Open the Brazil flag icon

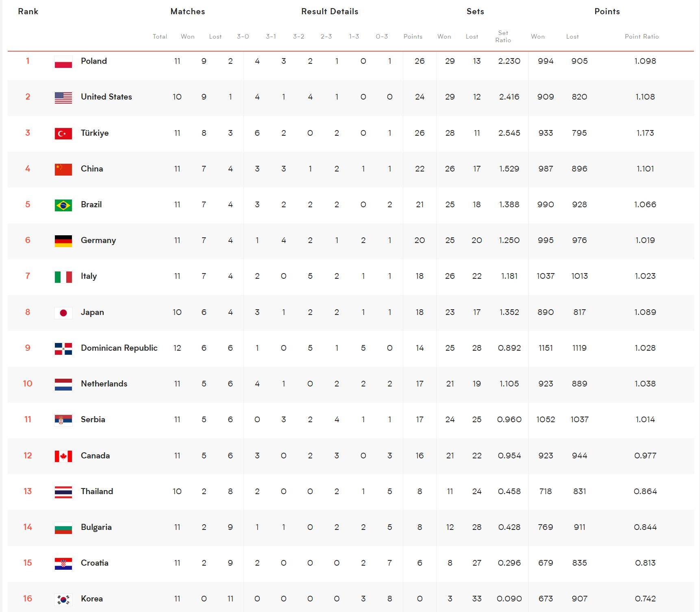tap(63, 205)
